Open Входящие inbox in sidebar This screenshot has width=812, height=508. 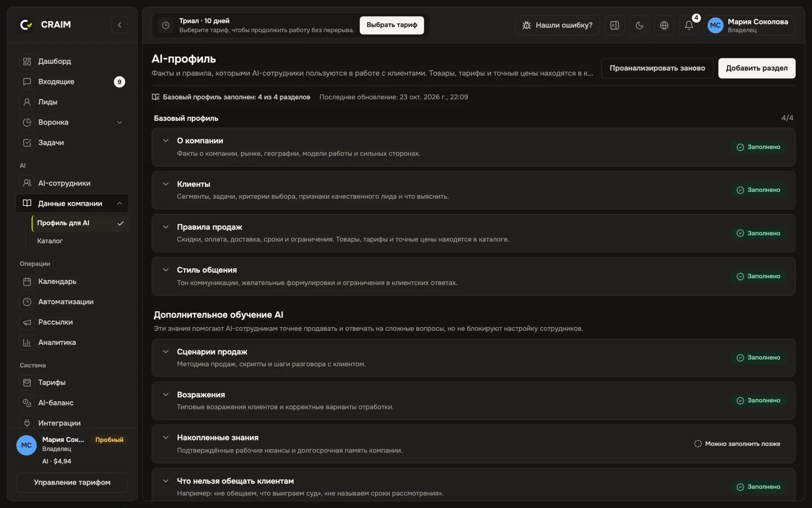click(72, 82)
